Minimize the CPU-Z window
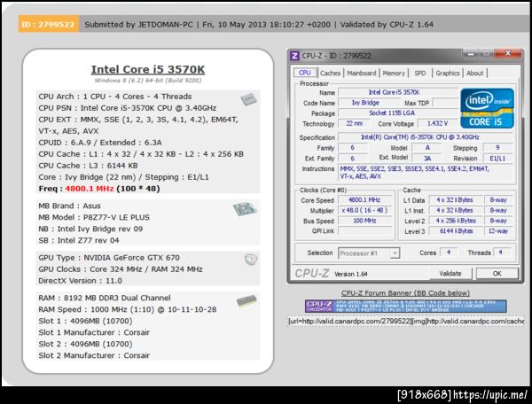This screenshot has height=404, width=532. click(x=471, y=53)
